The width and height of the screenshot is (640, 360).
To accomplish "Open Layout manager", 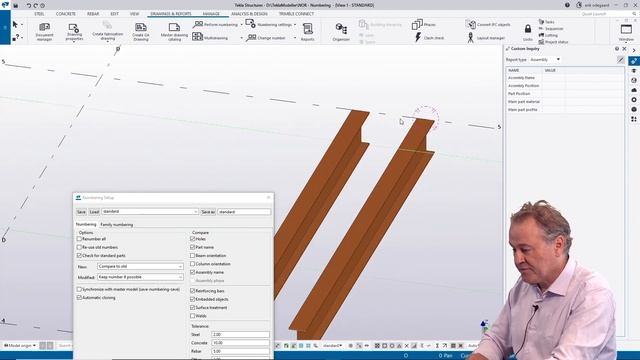I will (486, 38).
